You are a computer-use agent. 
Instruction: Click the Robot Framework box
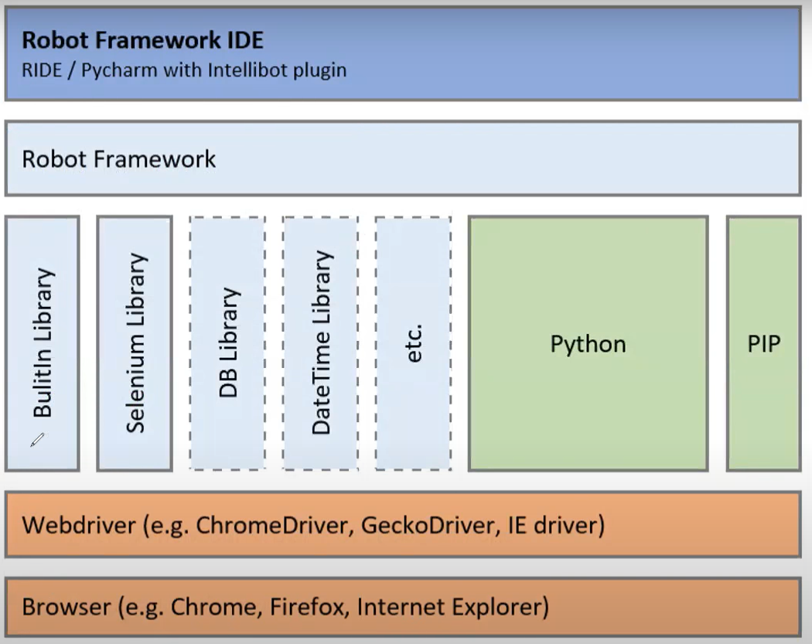(402, 157)
